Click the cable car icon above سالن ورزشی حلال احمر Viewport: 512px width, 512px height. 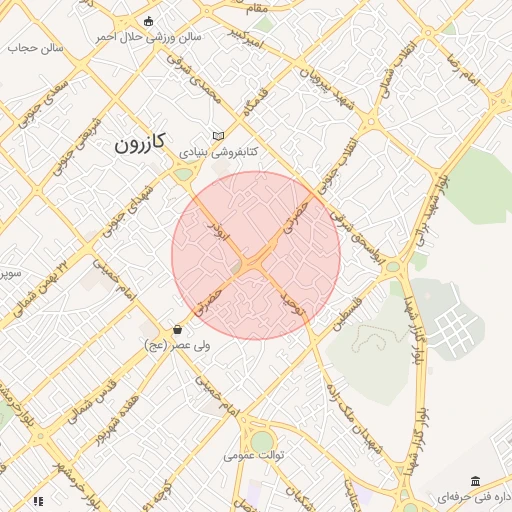coord(148,22)
